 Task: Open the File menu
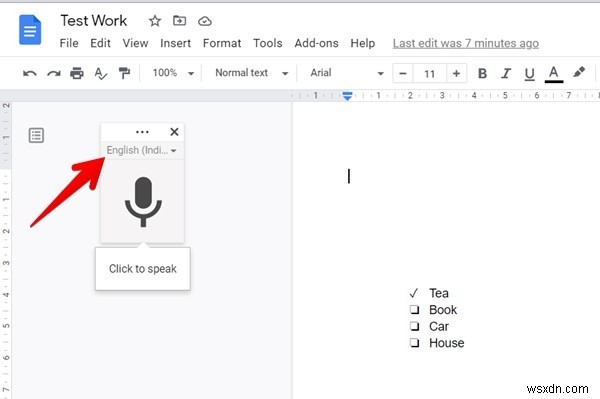tap(69, 43)
